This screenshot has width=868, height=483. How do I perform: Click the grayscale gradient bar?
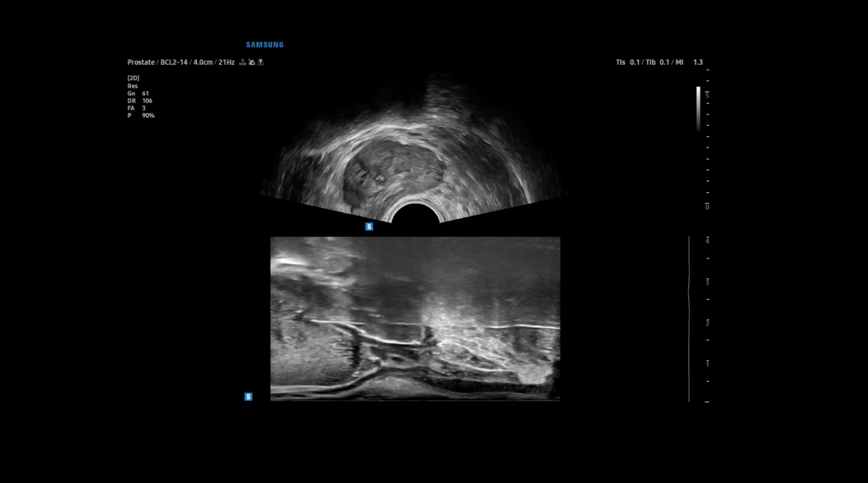click(x=698, y=108)
